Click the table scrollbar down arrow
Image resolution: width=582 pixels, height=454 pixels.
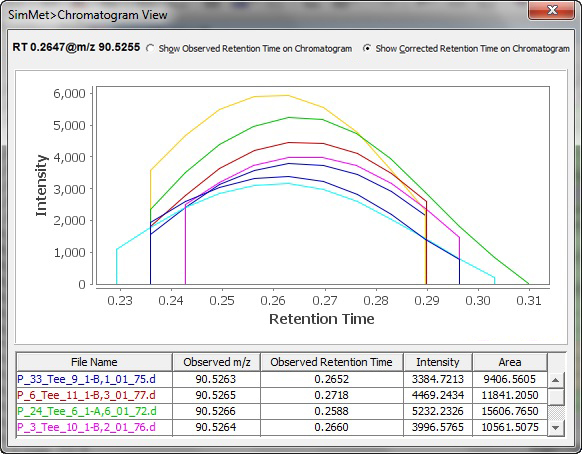[x=556, y=428]
